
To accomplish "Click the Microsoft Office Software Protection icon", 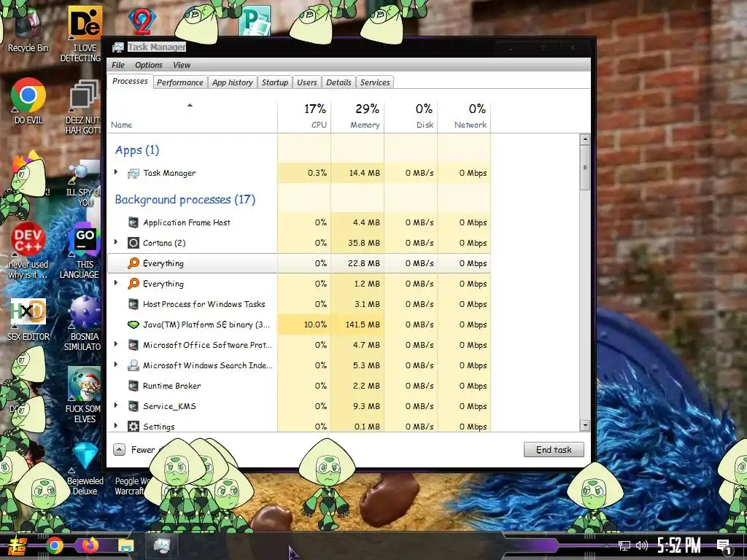I will (x=133, y=345).
